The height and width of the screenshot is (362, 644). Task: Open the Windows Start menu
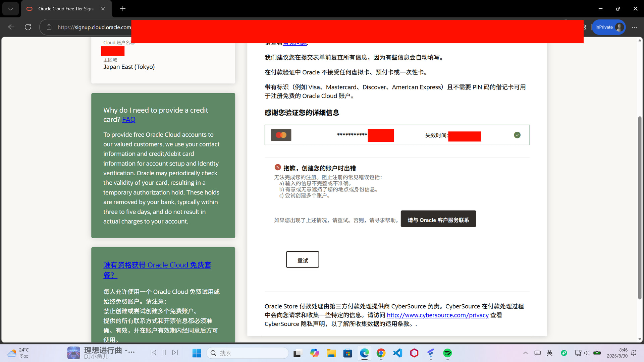[x=197, y=353]
